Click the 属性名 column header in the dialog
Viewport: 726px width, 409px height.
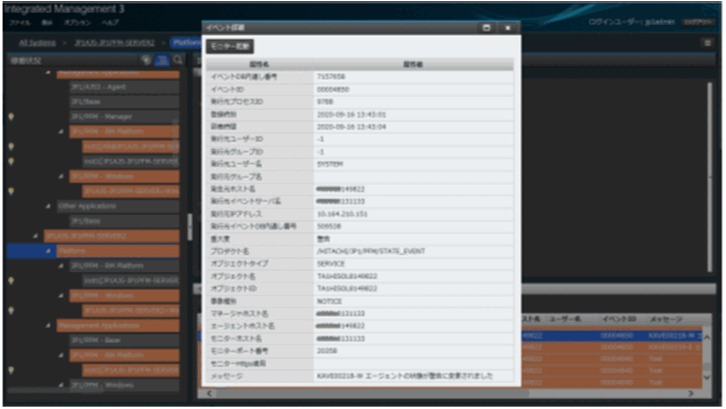coord(259,64)
